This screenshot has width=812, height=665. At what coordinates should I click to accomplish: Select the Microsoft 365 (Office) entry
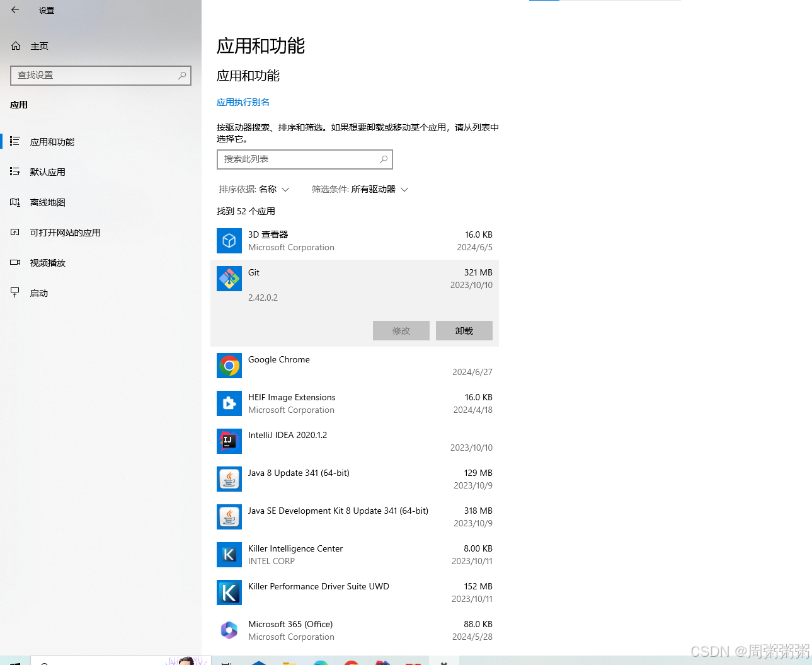click(355, 630)
